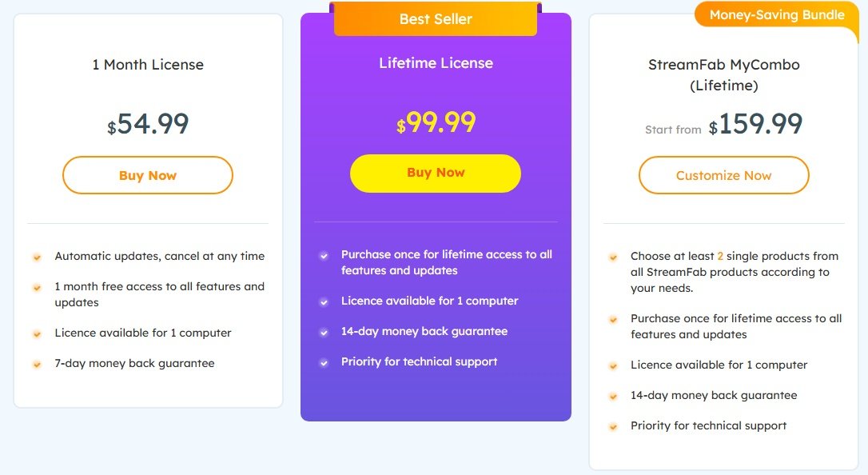
Task: Click the $54.99 price
Action: point(148,124)
